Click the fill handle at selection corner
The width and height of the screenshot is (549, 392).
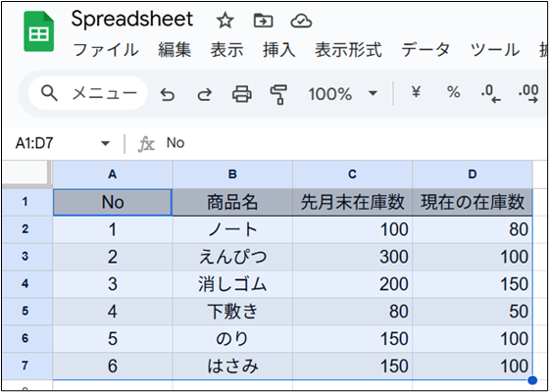pos(532,380)
